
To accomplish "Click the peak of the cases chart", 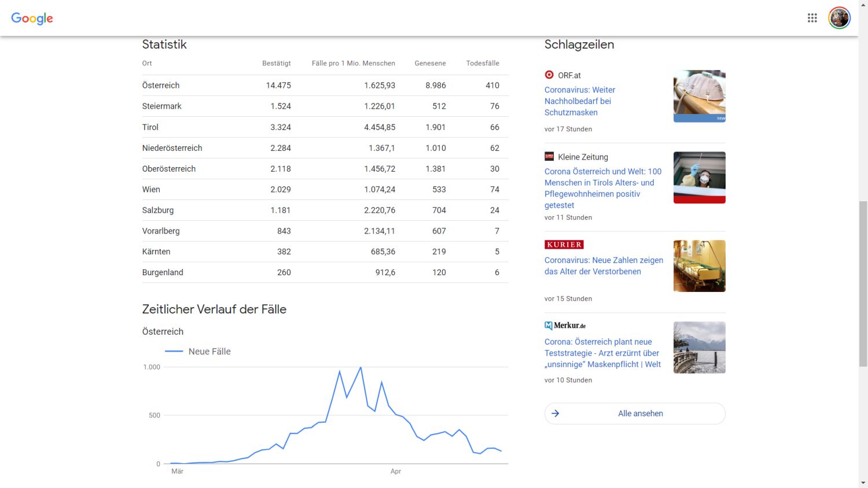I will [361, 368].
